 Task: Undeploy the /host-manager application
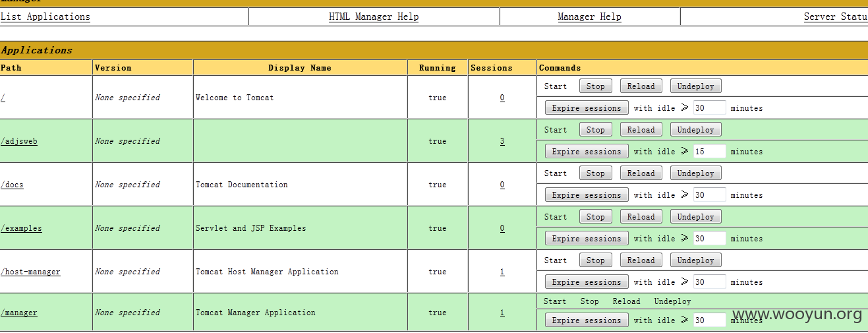point(695,260)
